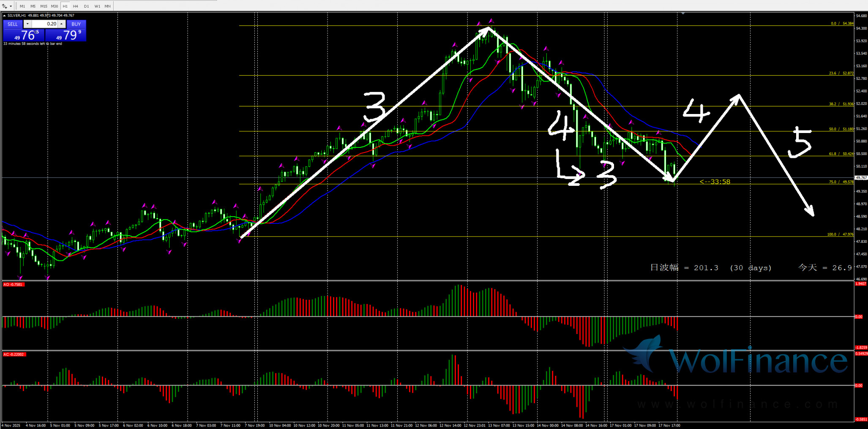Image resolution: width=868 pixels, height=429 pixels.
Task: Switch to the D1 daily timeframe
Action: coord(86,6)
